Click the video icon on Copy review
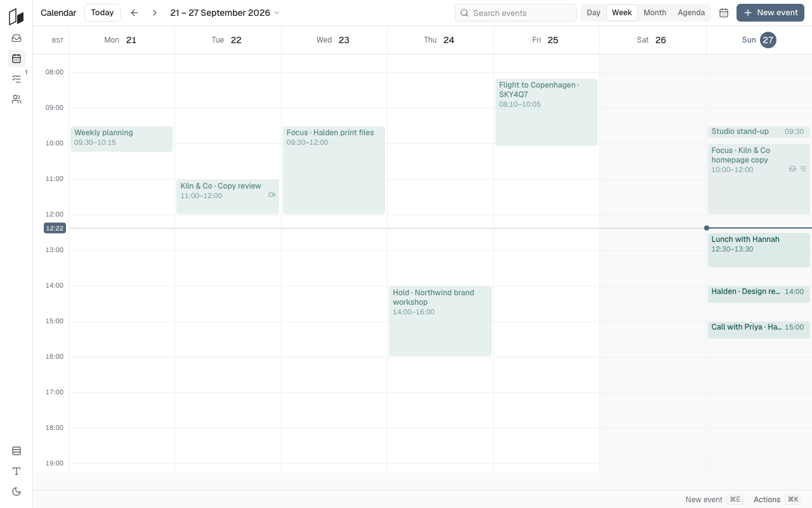 pos(272,195)
